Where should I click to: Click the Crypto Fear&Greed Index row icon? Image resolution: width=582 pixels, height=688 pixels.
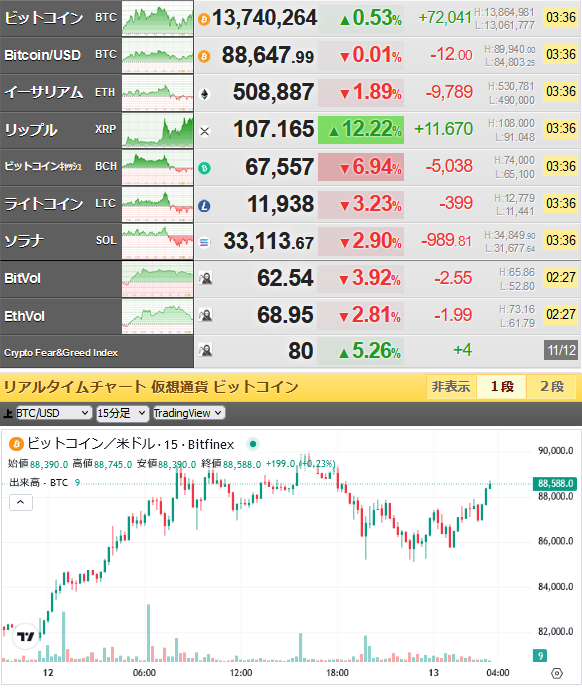[x=205, y=351]
